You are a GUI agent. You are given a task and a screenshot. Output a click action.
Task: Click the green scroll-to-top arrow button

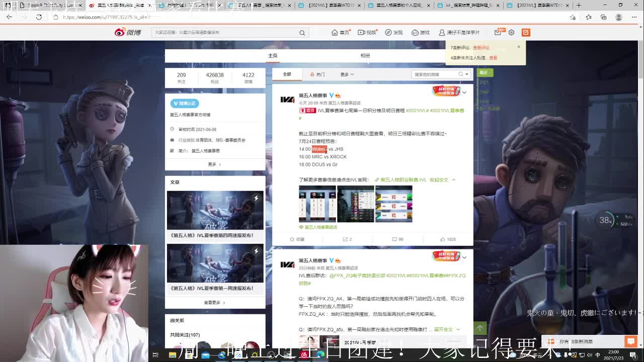coord(480,328)
